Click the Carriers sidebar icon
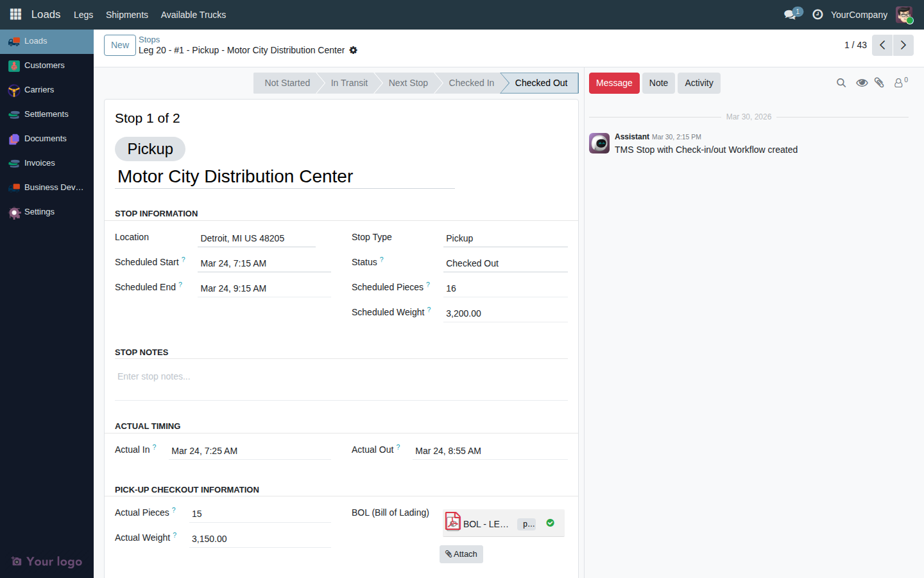Image resolution: width=924 pixels, height=578 pixels. pos(14,90)
